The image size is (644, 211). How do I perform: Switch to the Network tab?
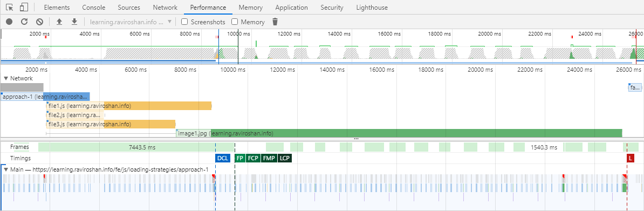click(x=165, y=8)
